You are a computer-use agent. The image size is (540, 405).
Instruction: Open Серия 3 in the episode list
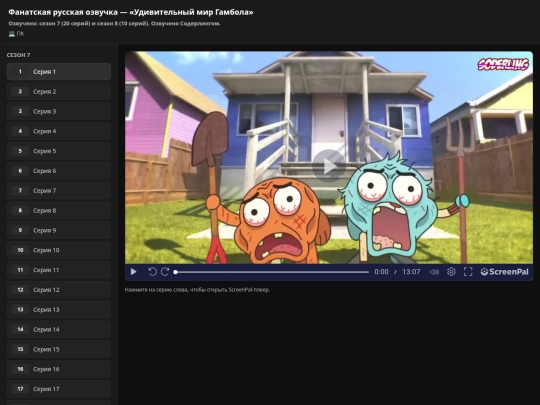[x=59, y=111]
